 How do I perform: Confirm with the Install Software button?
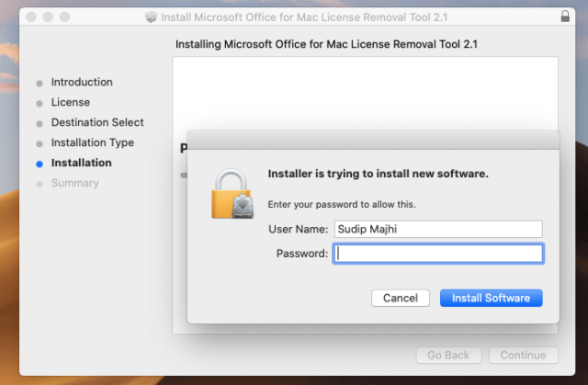pyautogui.click(x=491, y=298)
